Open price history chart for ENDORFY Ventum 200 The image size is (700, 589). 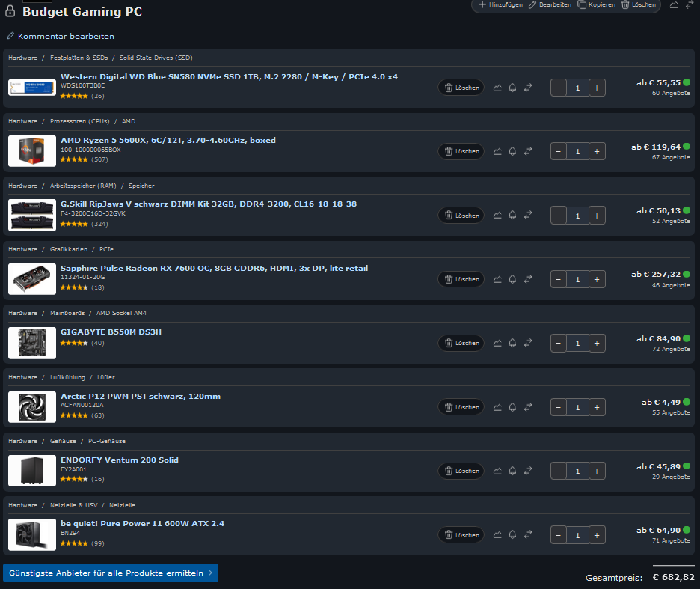(x=497, y=471)
